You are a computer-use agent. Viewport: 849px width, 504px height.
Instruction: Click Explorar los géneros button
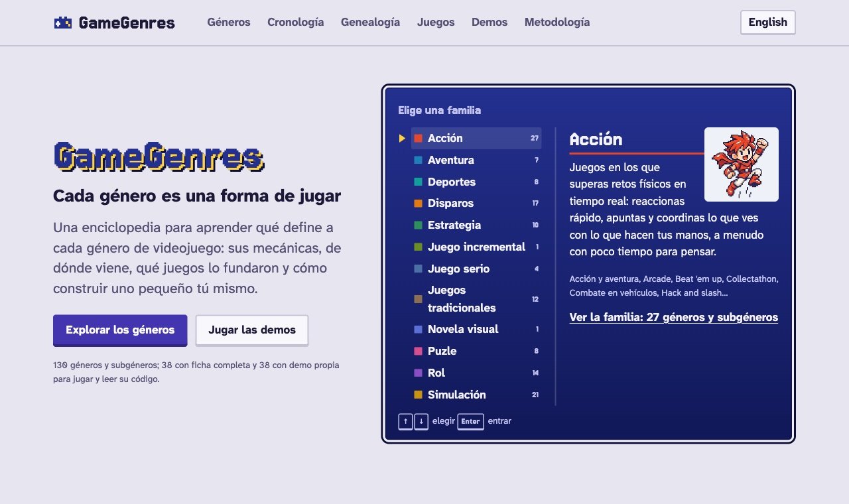tap(120, 330)
